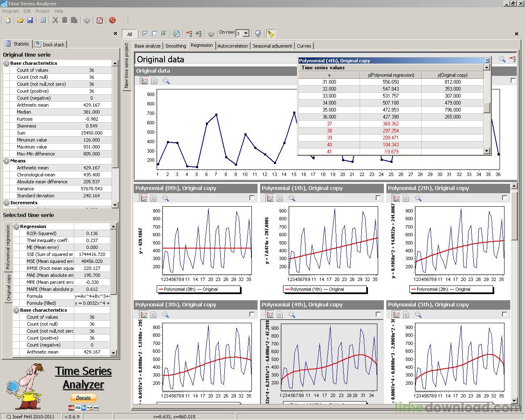Switch to the Autocorrelation tab

click(233, 46)
